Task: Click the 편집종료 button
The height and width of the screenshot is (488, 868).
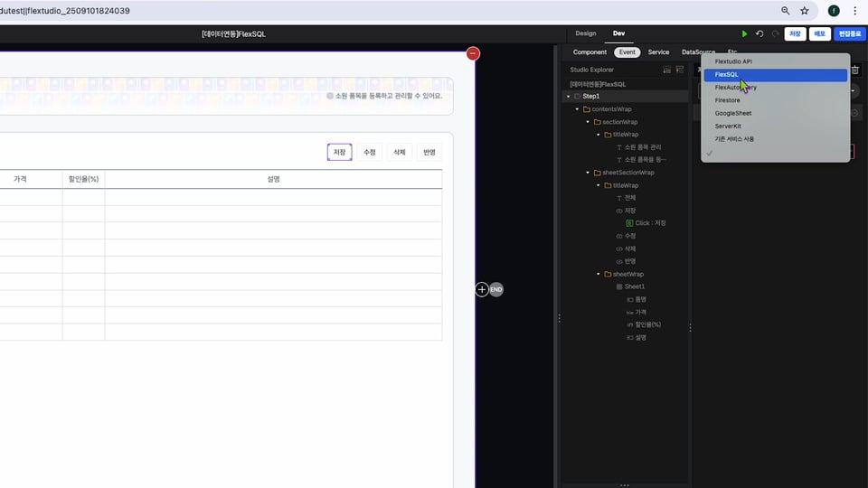Action: tap(850, 33)
